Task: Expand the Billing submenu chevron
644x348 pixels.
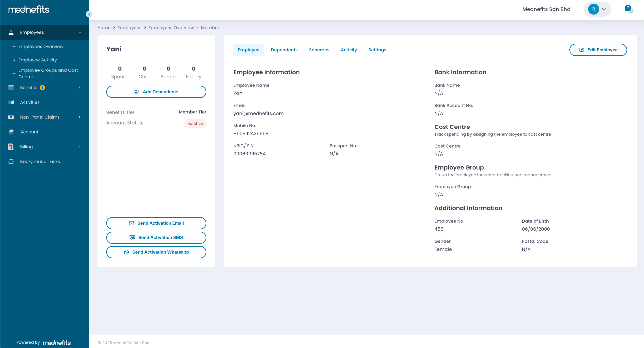Action: (x=79, y=147)
